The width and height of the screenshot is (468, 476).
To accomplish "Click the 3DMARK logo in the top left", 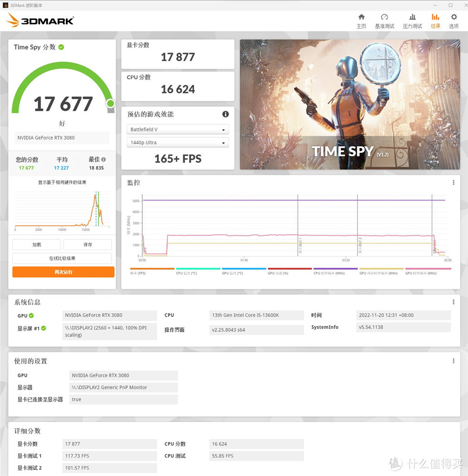I will pos(40,20).
